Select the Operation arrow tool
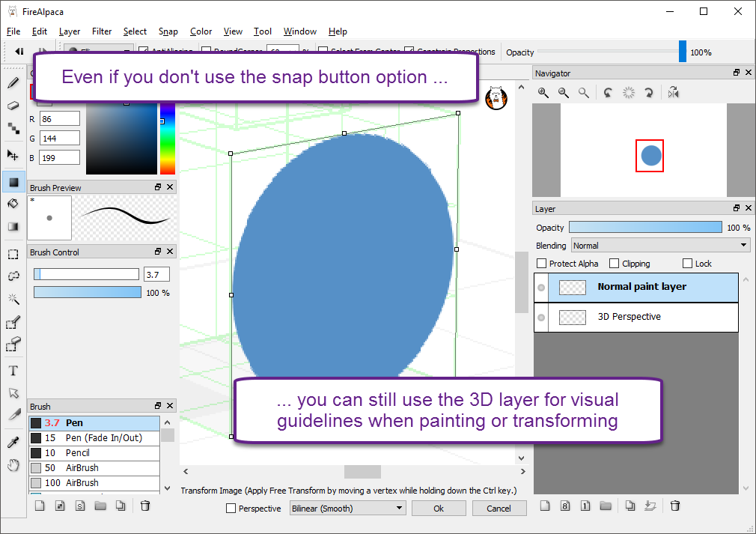Image resolution: width=756 pixels, height=534 pixels. (13, 392)
